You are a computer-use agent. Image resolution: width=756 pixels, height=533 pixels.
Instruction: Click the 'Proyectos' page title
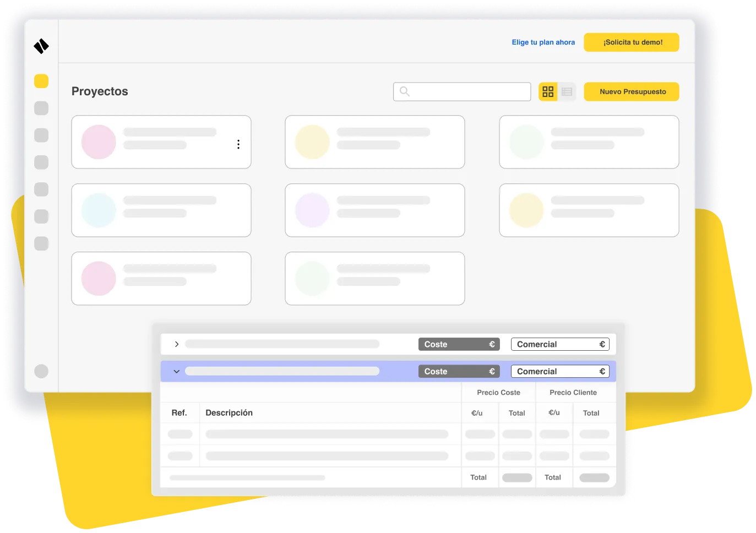pos(100,91)
